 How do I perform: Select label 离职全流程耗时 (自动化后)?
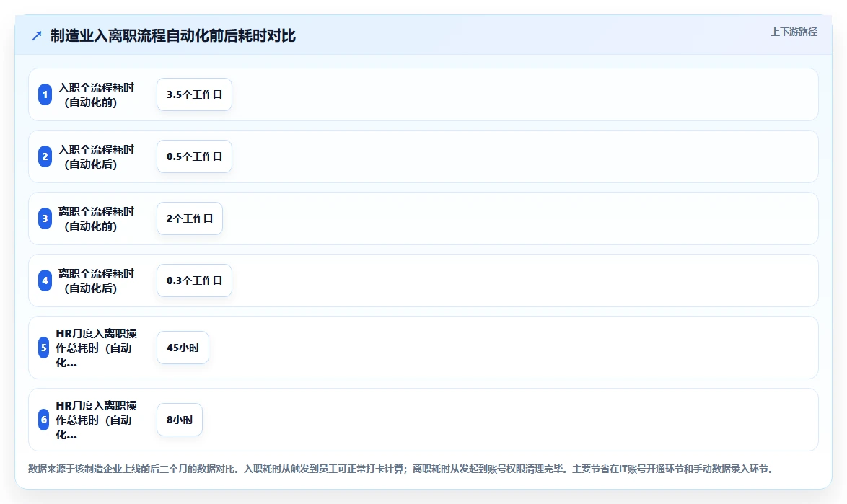96,280
